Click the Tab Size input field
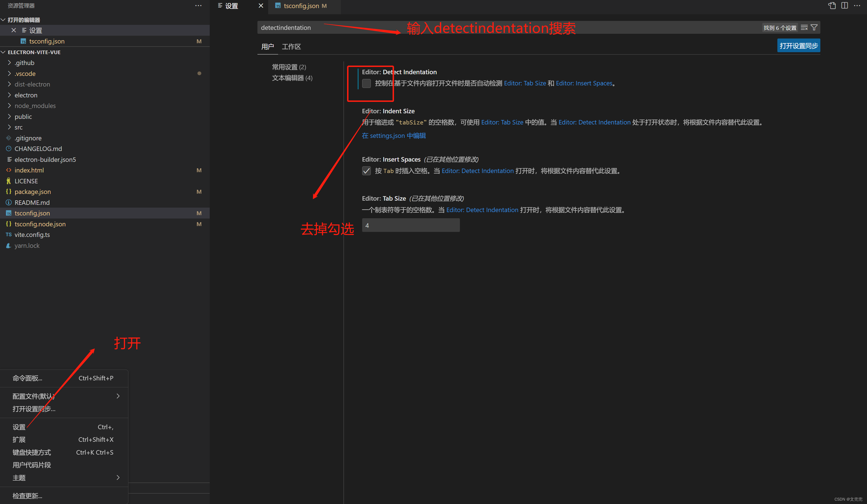Viewport: 867px width, 504px height. click(x=410, y=225)
